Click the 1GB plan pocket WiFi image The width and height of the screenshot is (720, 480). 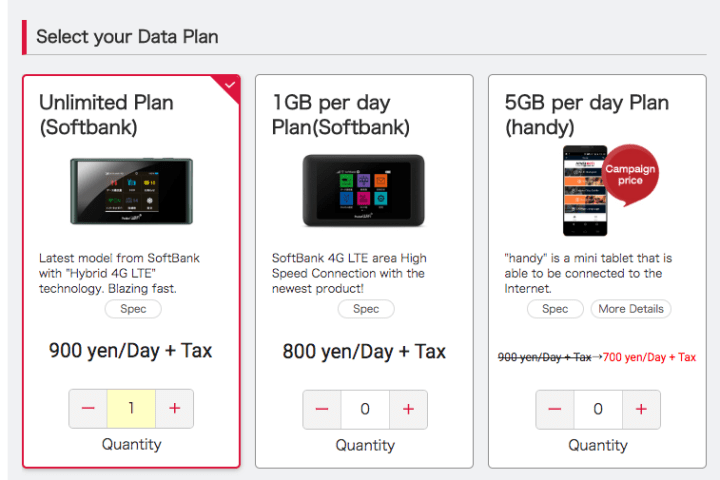point(364,190)
